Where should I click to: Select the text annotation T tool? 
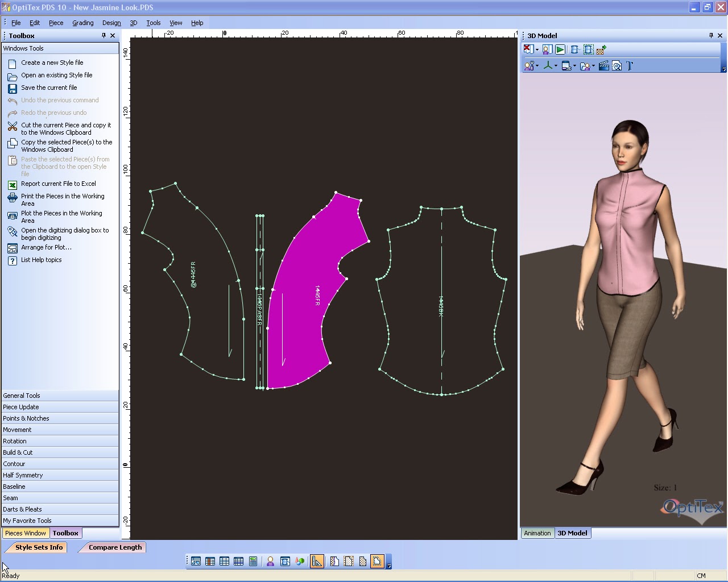(629, 65)
